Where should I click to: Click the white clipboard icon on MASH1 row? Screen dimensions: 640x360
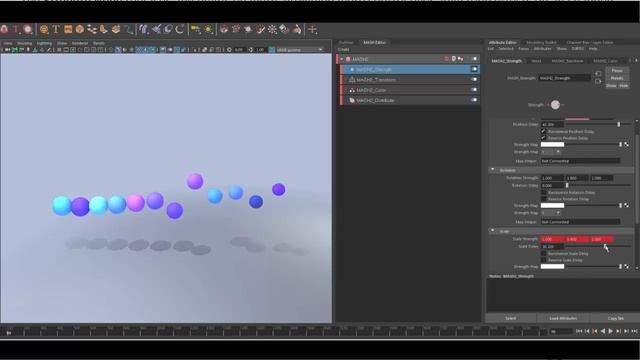coord(453,59)
